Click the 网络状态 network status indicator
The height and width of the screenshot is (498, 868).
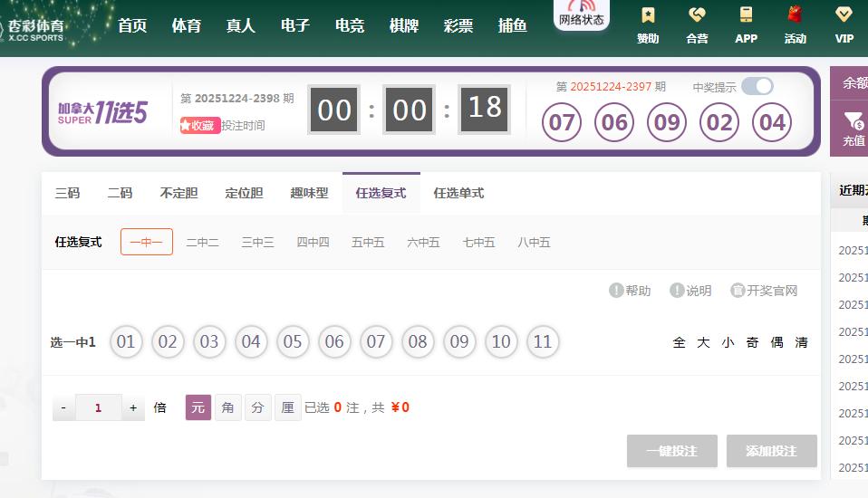point(581,14)
